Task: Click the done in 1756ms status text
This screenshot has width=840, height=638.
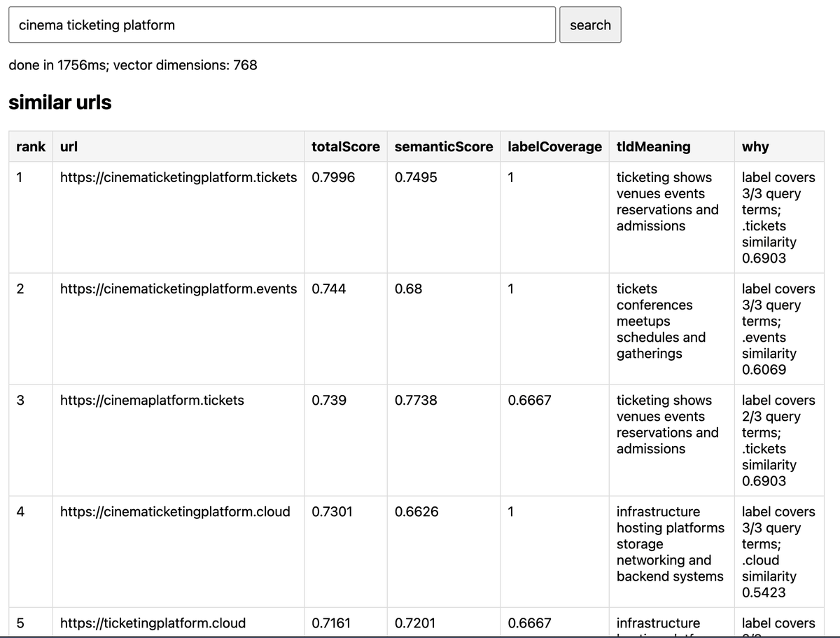Action: coord(133,65)
